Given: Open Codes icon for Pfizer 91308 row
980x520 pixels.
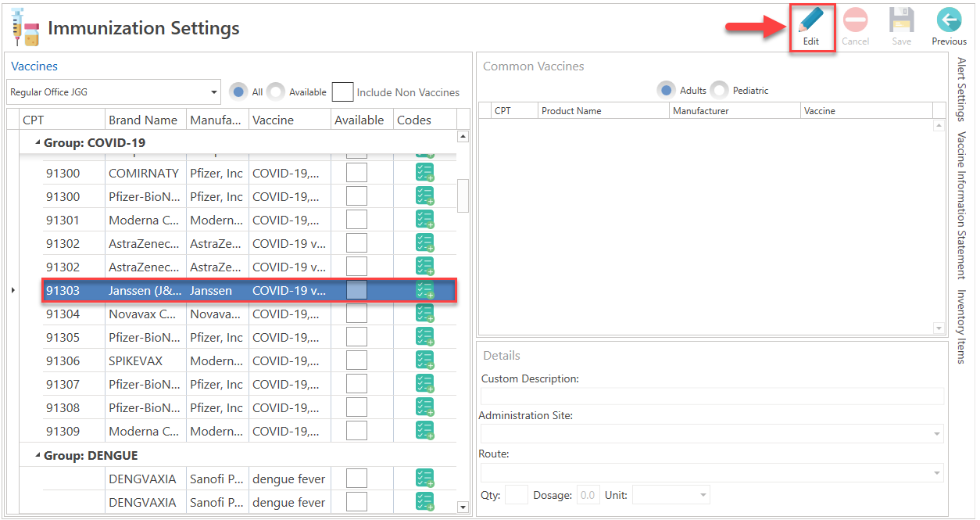Looking at the screenshot, I should click(424, 407).
